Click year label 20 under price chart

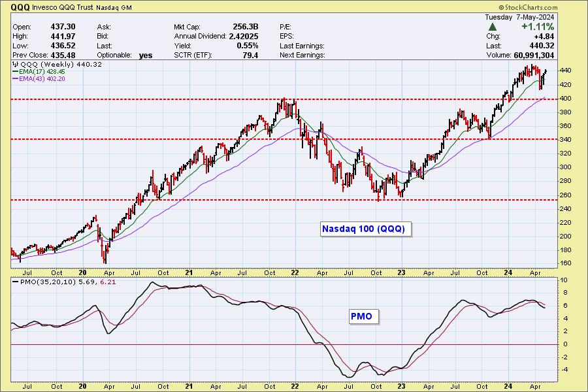[x=82, y=272]
